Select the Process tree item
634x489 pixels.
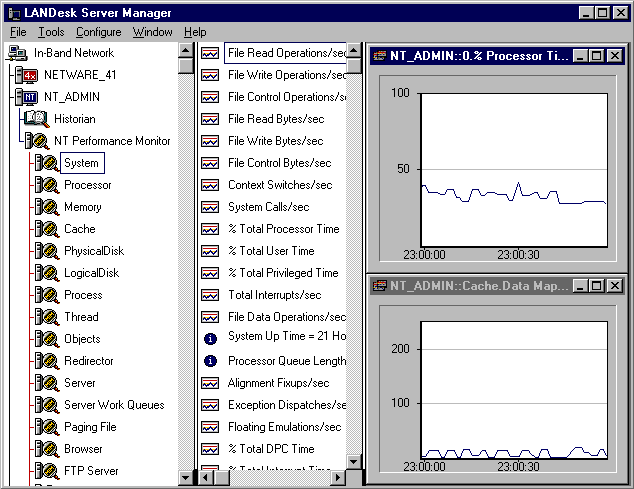point(83,295)
